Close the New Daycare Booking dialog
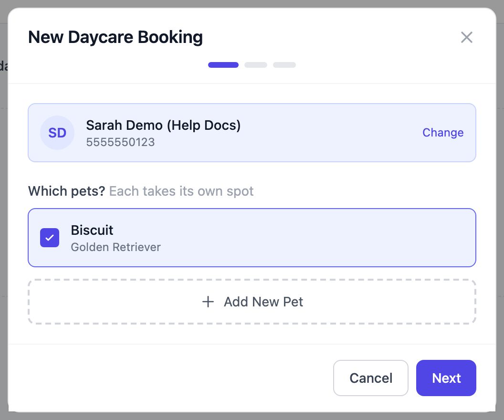504x420 pixels. 466,37
